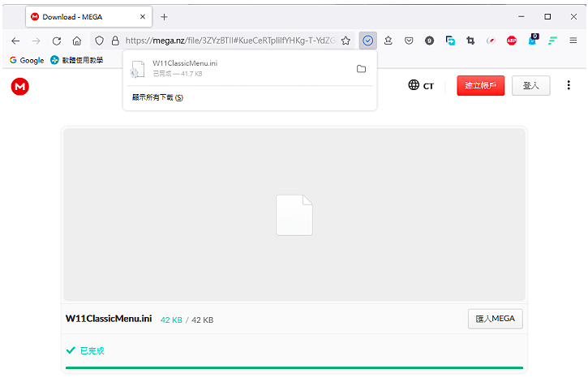Open the extension showing badge 0

pos(533,40)
